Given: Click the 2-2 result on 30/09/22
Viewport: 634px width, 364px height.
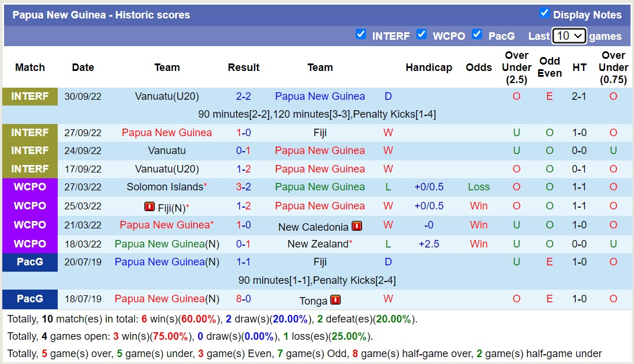Looking at the screenshot, I should click(243, 96).
